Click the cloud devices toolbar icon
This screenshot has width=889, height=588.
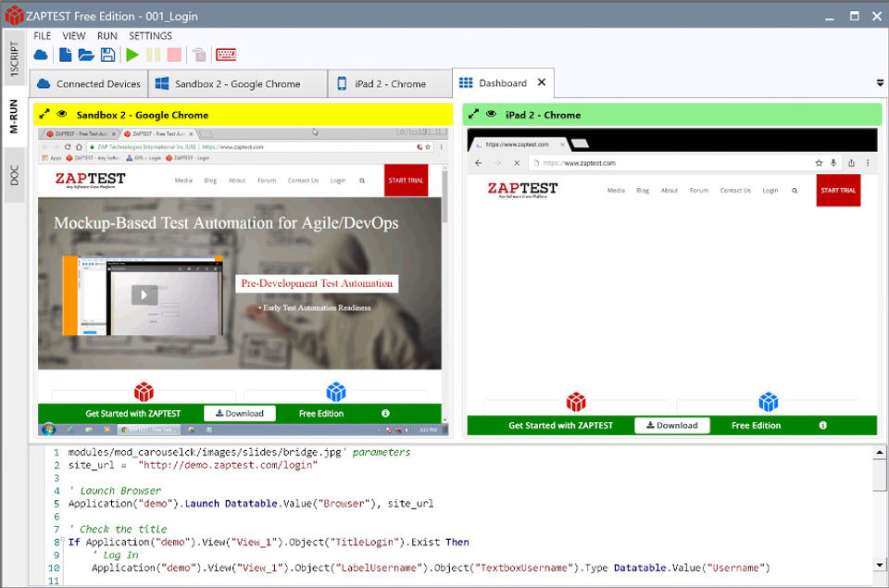pos(41,55)
